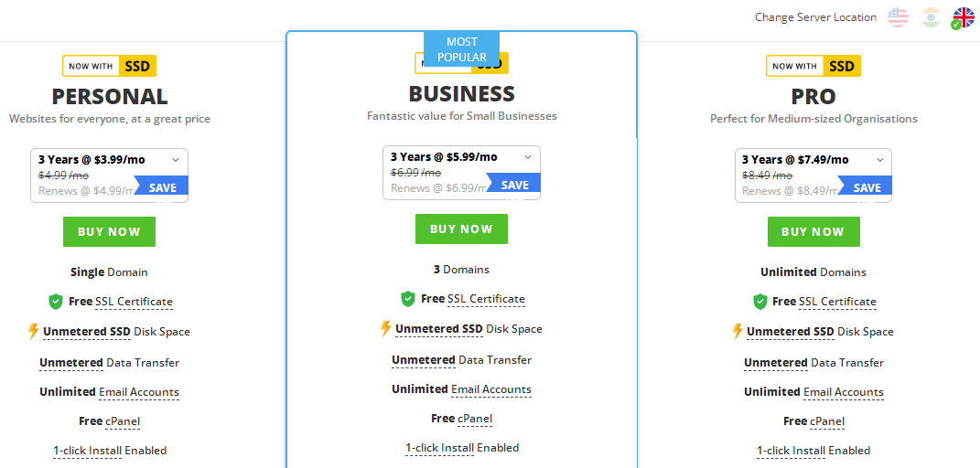Open the Business plan billing term dropdown

(x=461, y=173)
